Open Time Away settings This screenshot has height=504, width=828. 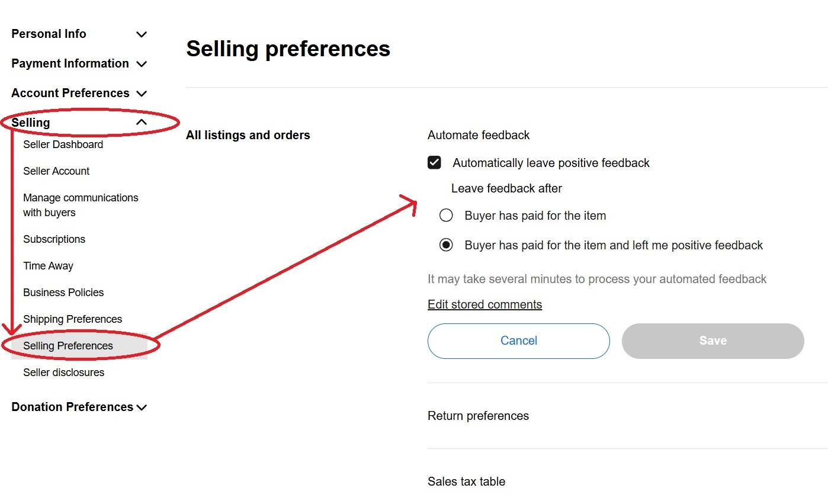pyautogui.click(x=48, y=266)
